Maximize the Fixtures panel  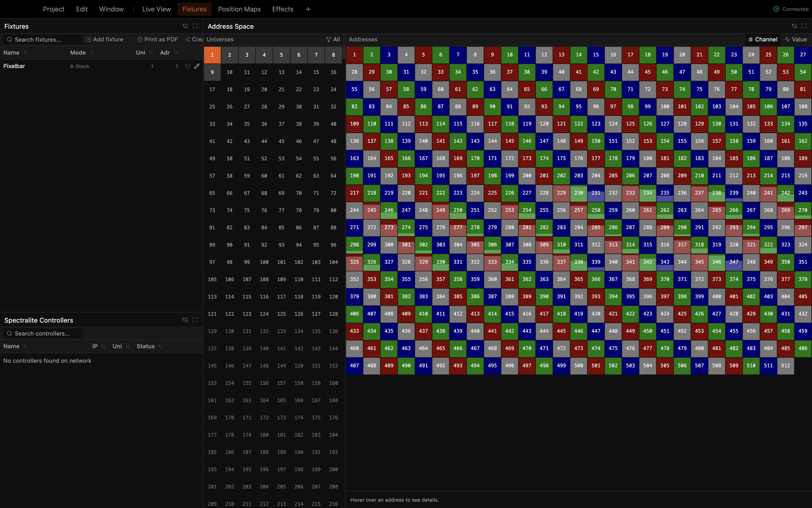pyautogui.click(x=195, y=26)
